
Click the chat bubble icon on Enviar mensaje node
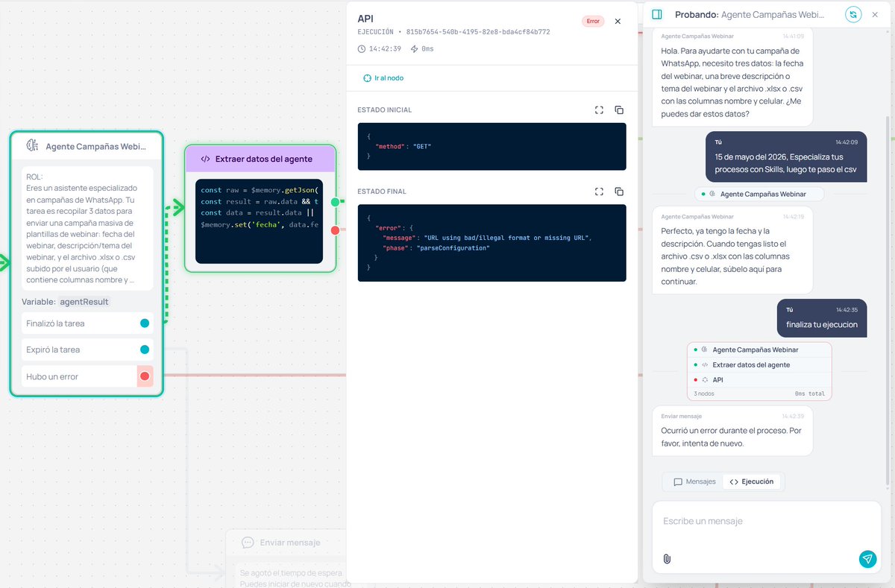point(248,543)
